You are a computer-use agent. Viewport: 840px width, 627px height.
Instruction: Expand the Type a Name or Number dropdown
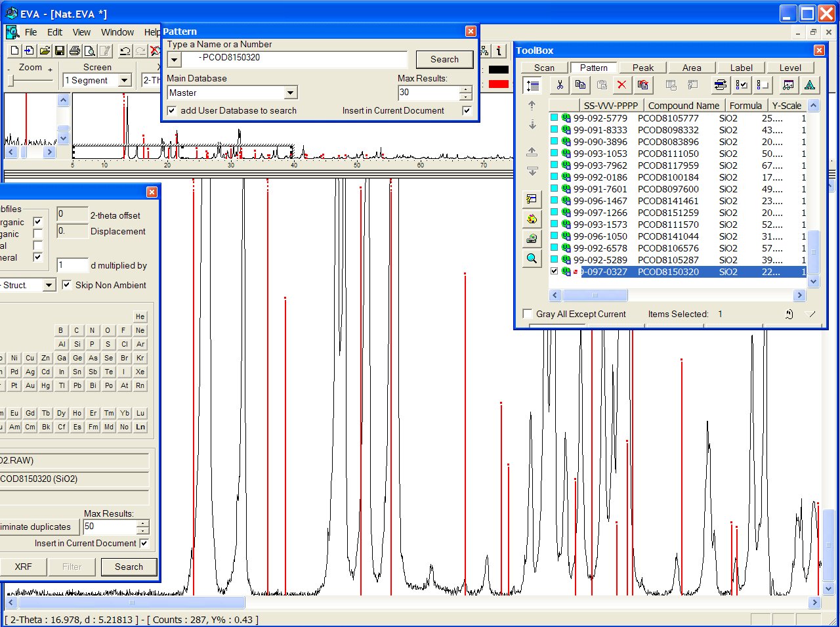coord(174,60)
